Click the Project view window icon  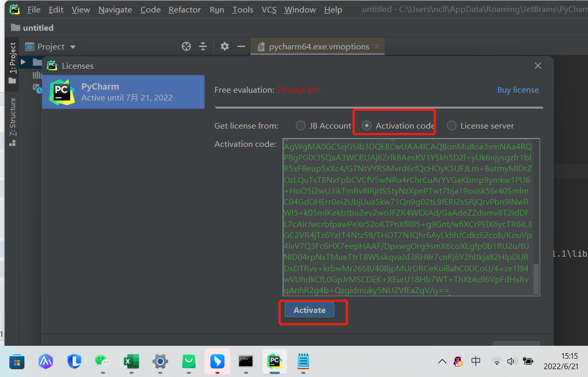29,47
